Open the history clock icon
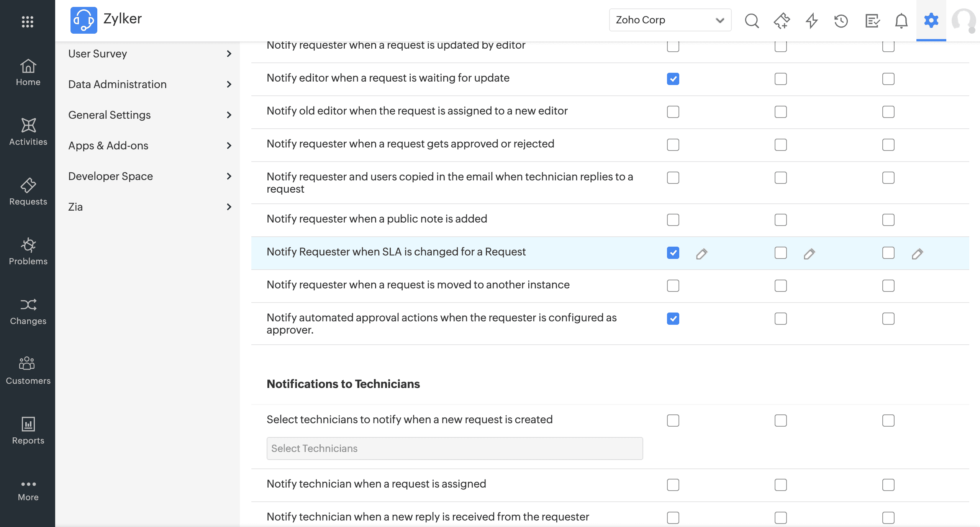Screen dimensions: 980x527 (x=841, y=20)
